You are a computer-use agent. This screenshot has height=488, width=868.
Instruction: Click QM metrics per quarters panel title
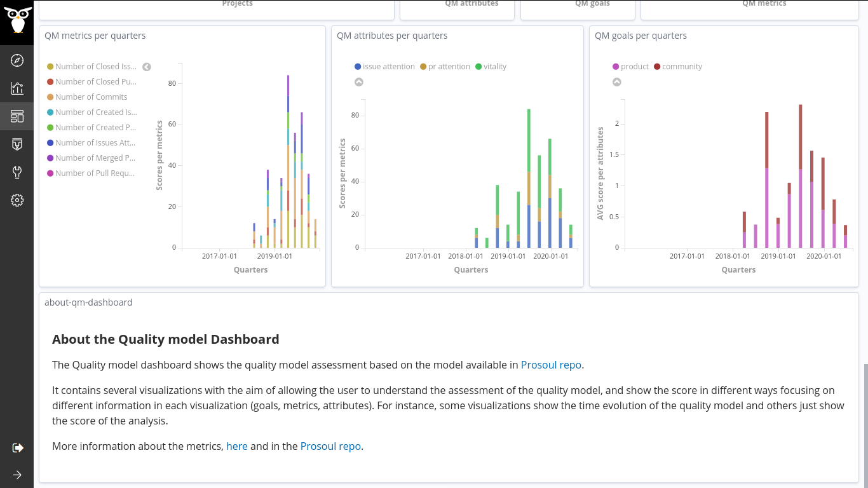point(95,36)
